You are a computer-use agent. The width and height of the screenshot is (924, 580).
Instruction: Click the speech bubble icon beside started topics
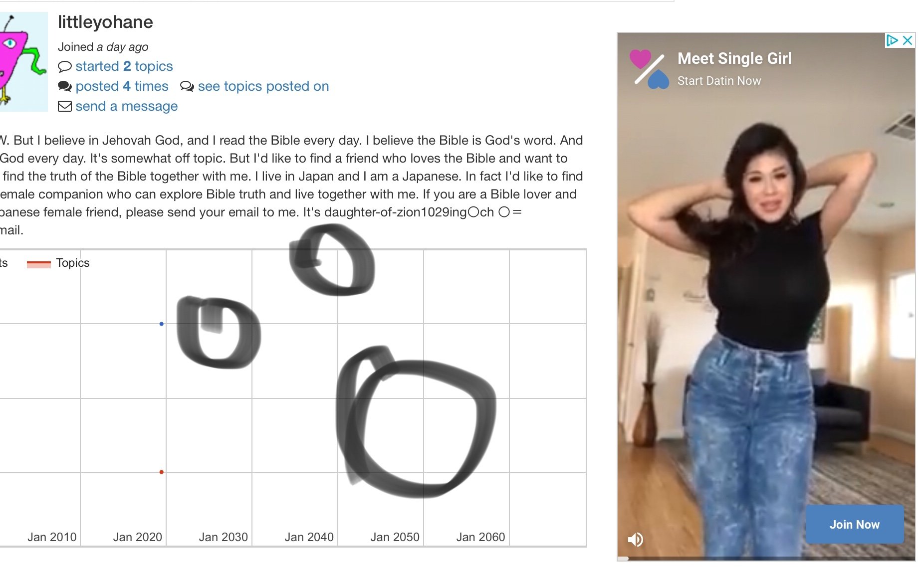(64, 66)
